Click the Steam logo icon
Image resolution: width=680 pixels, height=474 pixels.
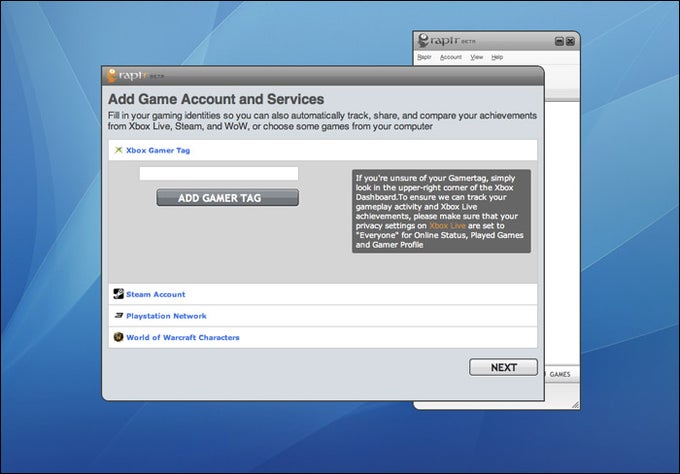(x=118, y=294)
